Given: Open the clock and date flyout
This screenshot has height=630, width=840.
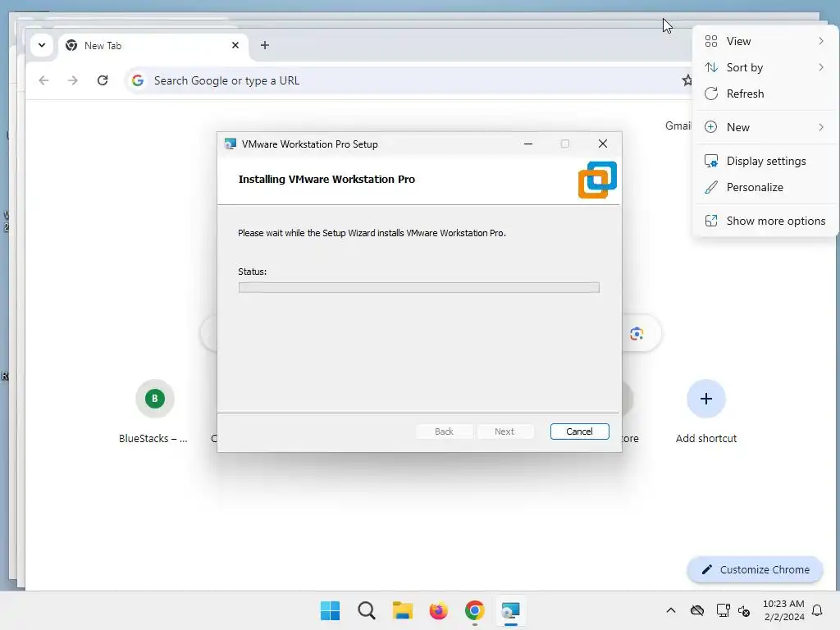Looking at the screenshot, I should (783, 610).
